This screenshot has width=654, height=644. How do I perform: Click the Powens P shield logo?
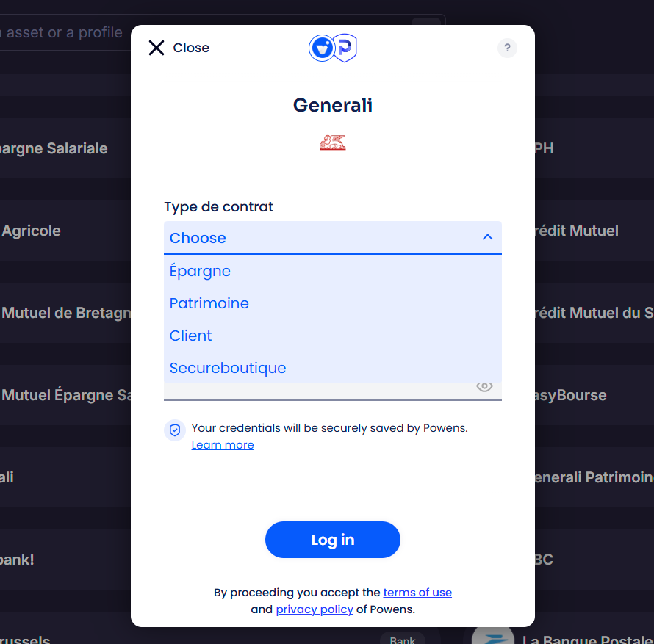pyautogui.click(x=345, y=48)
